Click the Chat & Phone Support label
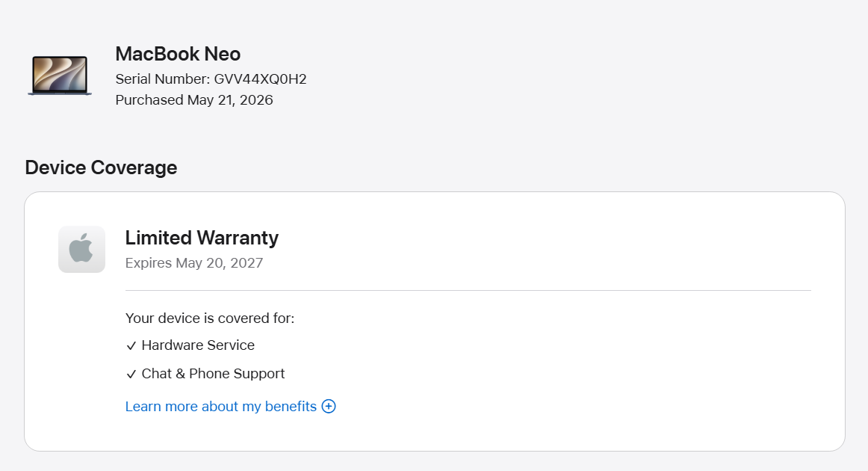The width and height of the screenshot is (868, 471). click(213, 374)
